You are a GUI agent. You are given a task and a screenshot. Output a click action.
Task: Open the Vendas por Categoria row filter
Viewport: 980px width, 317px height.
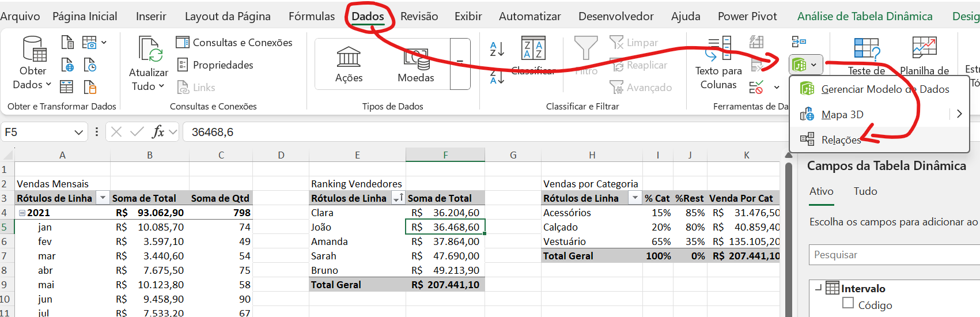(635, 198)
